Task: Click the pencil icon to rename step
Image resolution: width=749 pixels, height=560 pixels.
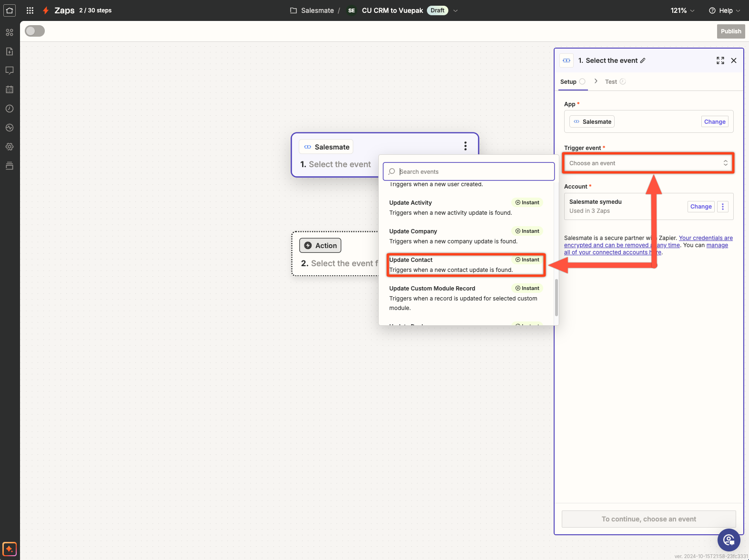Action: 643,60
